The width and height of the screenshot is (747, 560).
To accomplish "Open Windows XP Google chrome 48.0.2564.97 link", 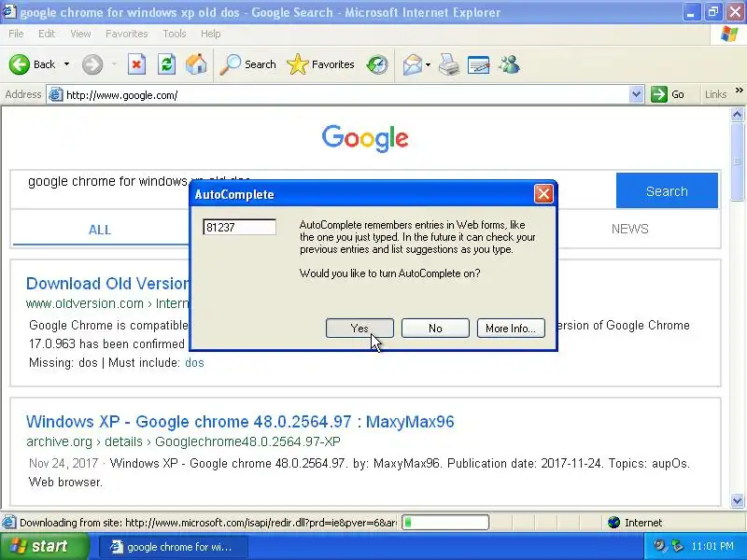I will [240, 422].
